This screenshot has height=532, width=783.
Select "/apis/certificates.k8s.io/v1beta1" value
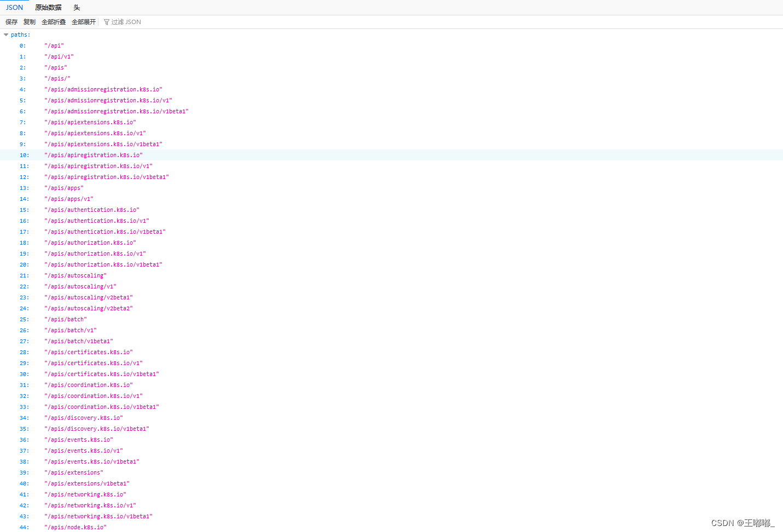(x=102, y=374)
